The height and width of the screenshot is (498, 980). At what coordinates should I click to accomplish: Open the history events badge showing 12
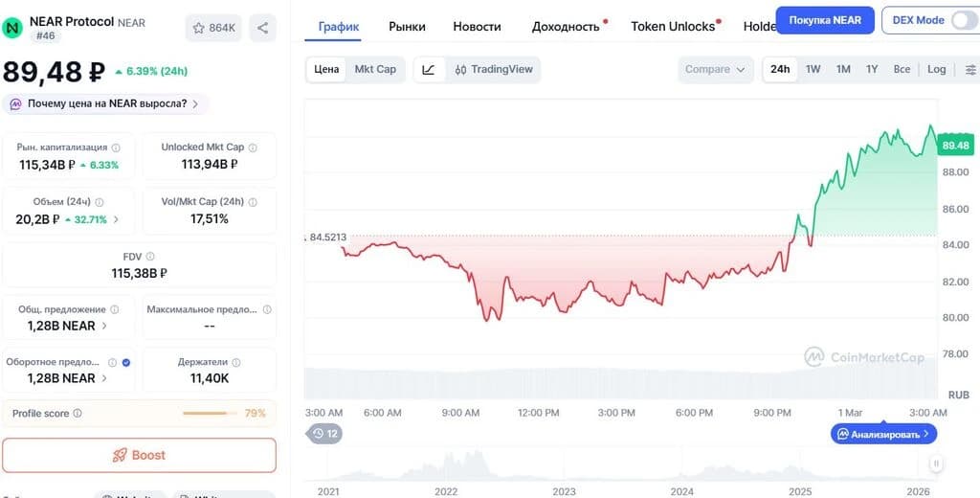(324, 434)
